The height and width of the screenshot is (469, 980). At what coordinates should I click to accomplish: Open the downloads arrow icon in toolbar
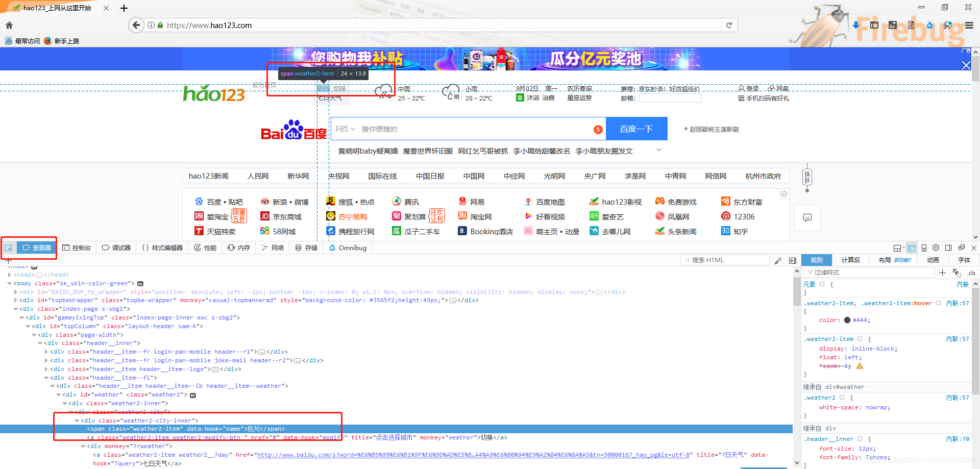tap(856, 25)
